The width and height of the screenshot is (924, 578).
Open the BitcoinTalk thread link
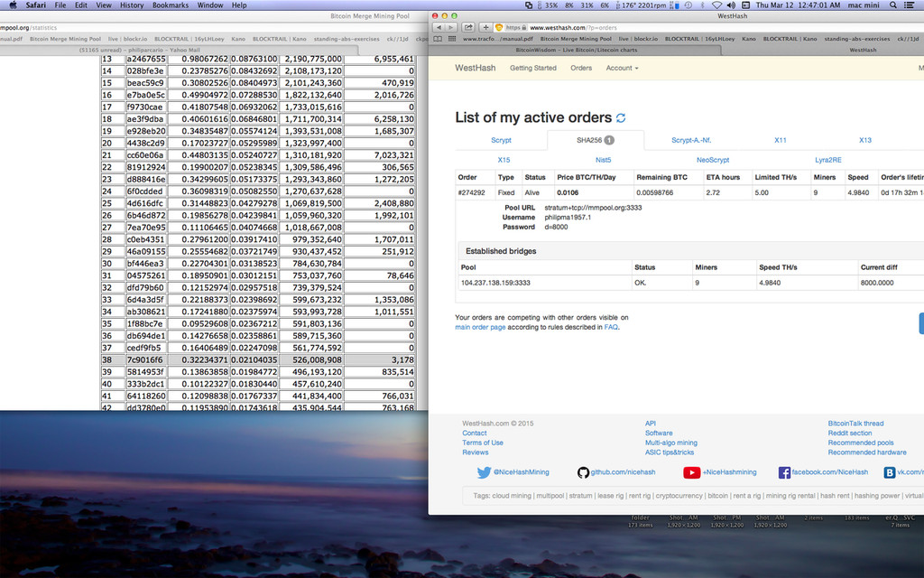(x=855, y=424)
